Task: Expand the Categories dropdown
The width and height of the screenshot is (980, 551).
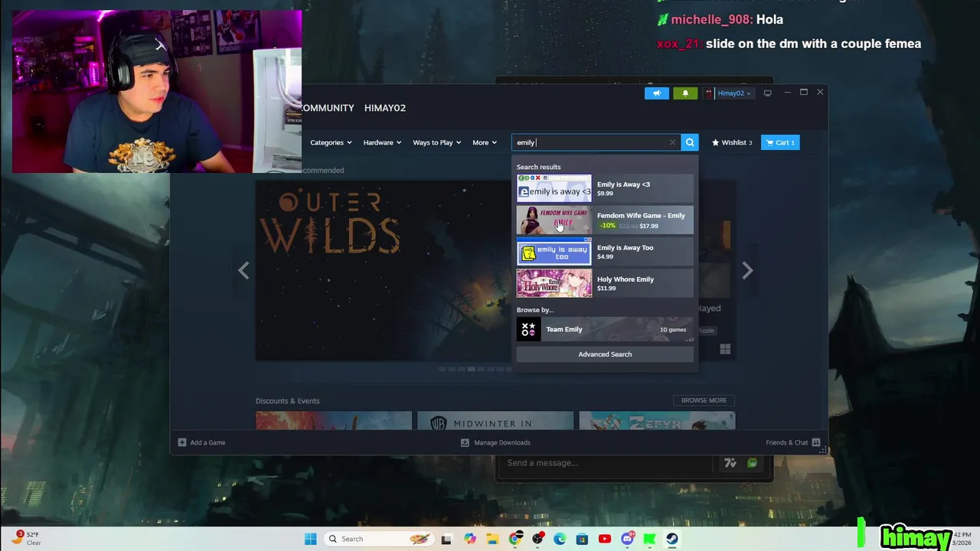Action: pos(331,142)
